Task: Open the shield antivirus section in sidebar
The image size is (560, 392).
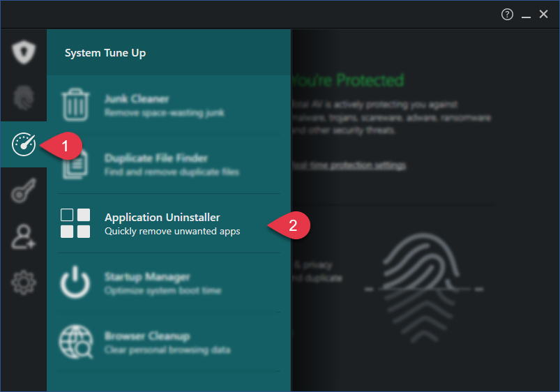Action: point(24,52)
